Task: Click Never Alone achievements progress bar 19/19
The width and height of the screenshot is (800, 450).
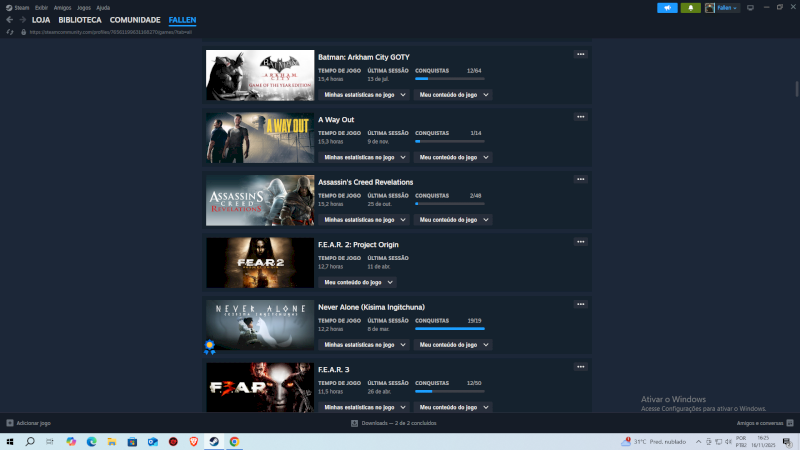Action: 449,329
